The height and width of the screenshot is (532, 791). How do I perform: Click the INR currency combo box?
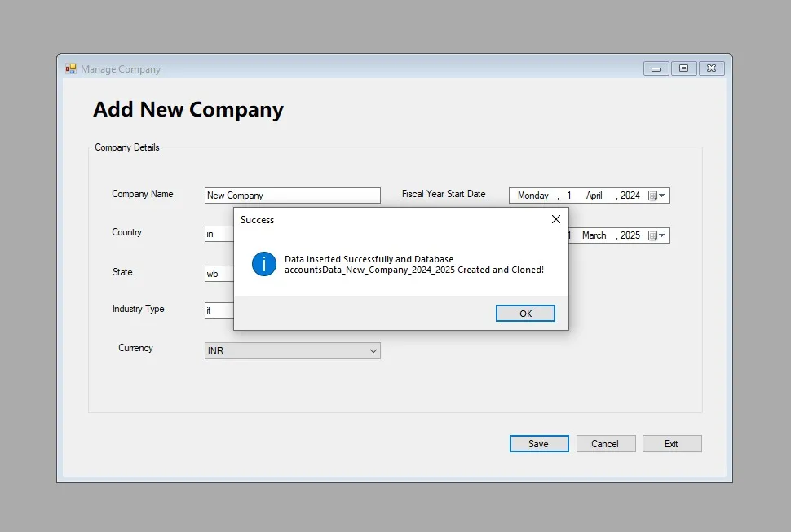pyautogui.click(x=292, y=350)
